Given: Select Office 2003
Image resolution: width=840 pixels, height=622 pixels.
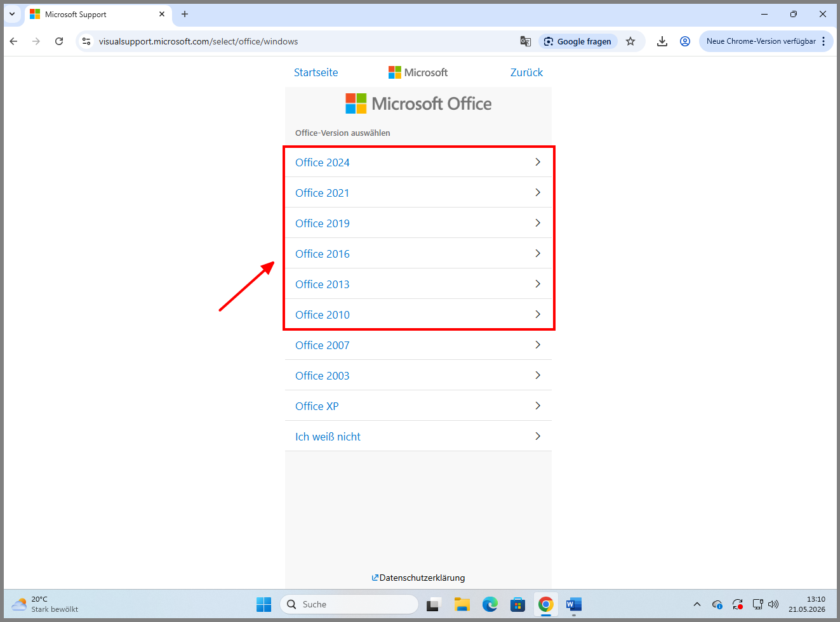Looking at the screenshot, I should tap(418, 375).
